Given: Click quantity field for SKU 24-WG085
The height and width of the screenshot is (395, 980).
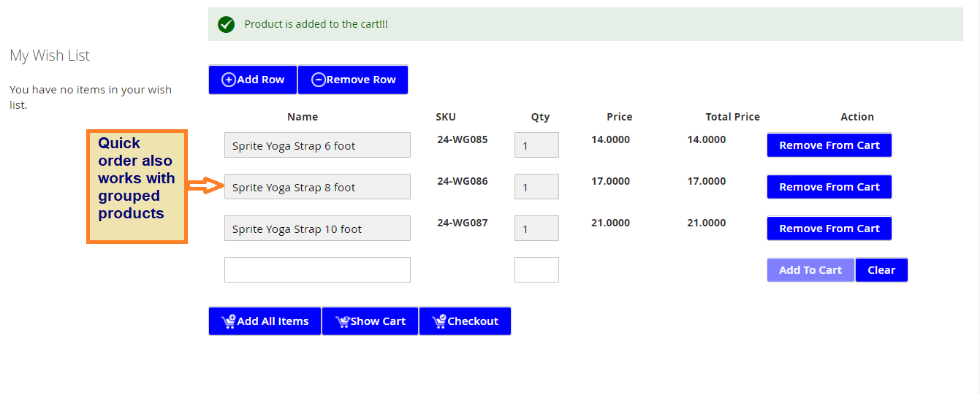Looking at the screenshot, I should point(536,145).
